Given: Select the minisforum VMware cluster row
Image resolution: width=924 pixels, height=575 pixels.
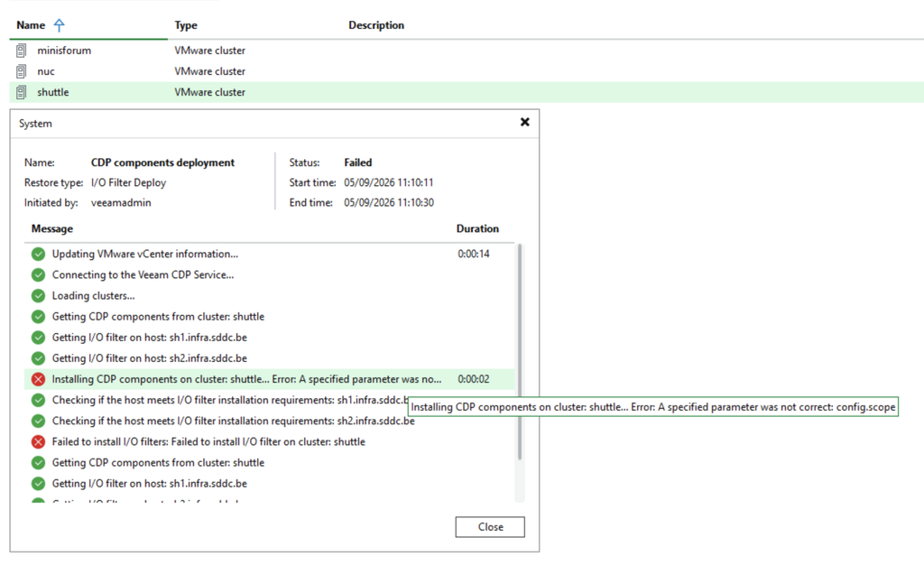Looking at the screenshot, I should point(467,51).
